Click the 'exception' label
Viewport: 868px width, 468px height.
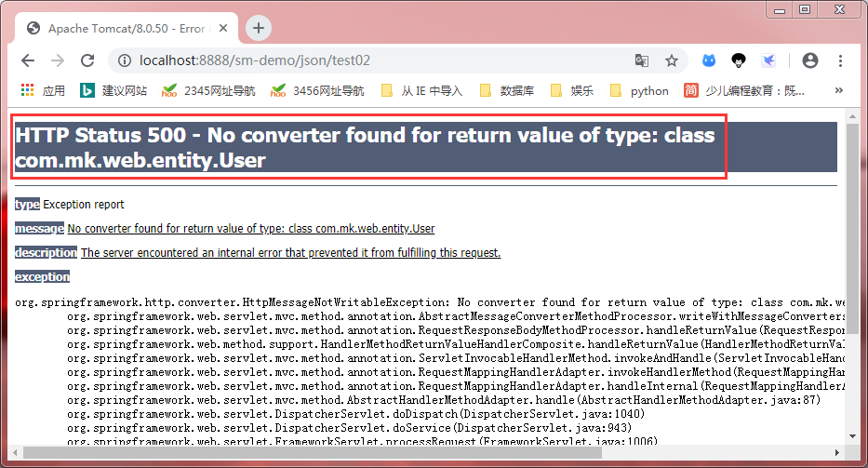[42, 276]
